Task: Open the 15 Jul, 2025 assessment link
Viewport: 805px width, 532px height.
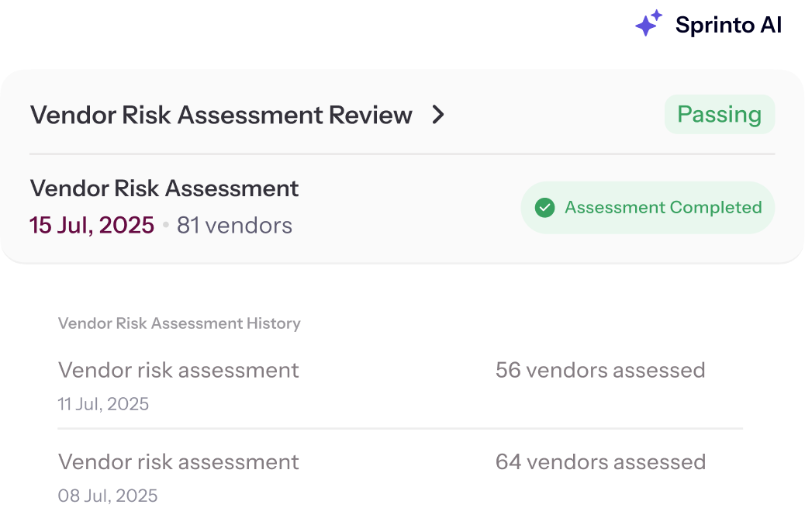Action: click(92, 225)
